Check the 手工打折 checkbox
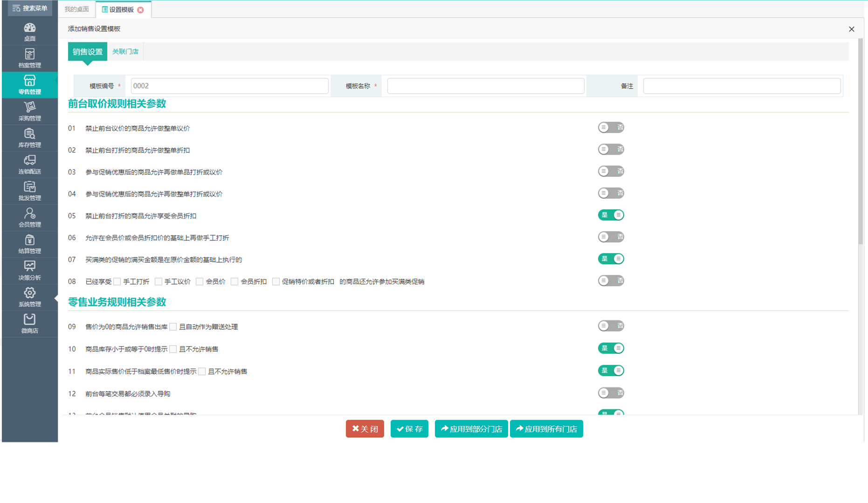This screenshot has height=503, width=868. coord(117,281)
